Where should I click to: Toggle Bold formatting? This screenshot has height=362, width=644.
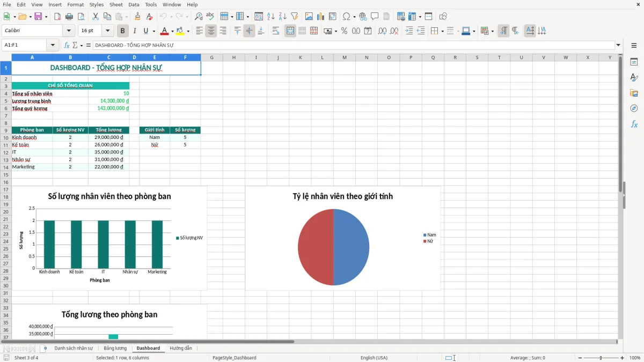[x=123, y=31]
